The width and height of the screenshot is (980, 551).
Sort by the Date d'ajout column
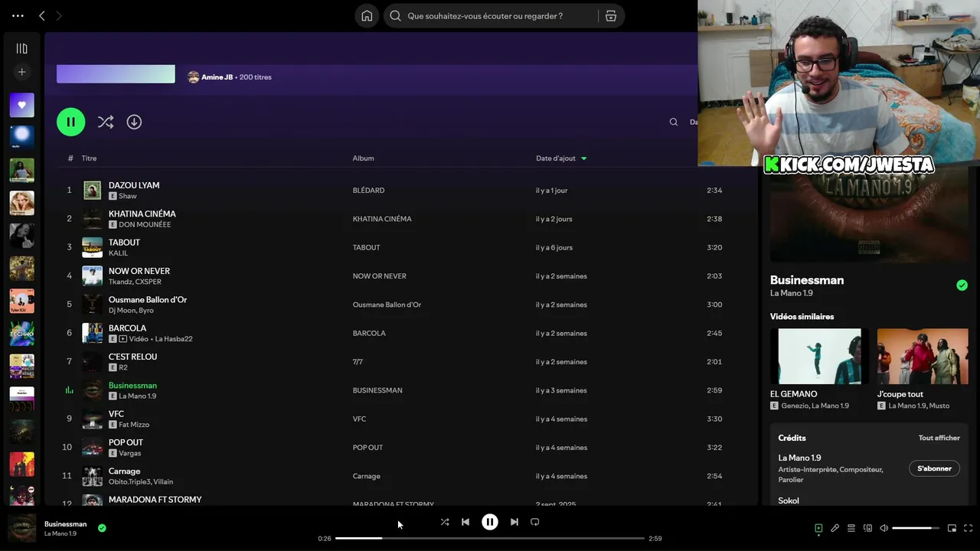pos(556,158)
